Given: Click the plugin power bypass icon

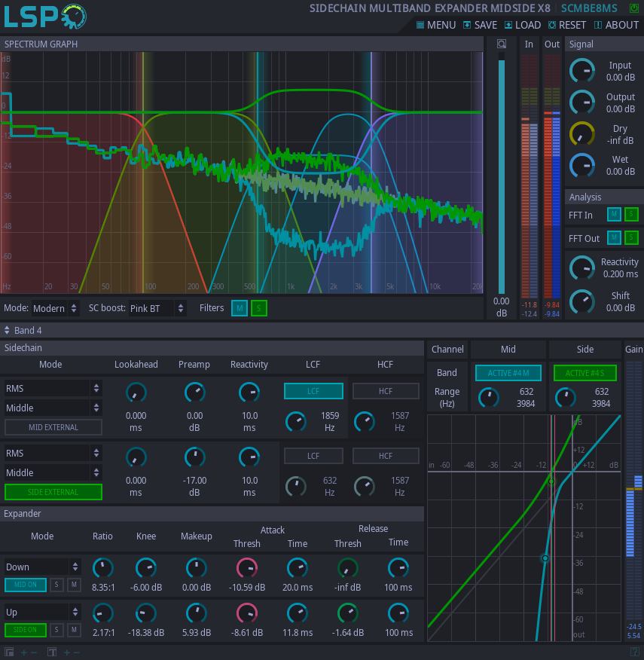Looking at the screenshot, I should pos(633,8).
